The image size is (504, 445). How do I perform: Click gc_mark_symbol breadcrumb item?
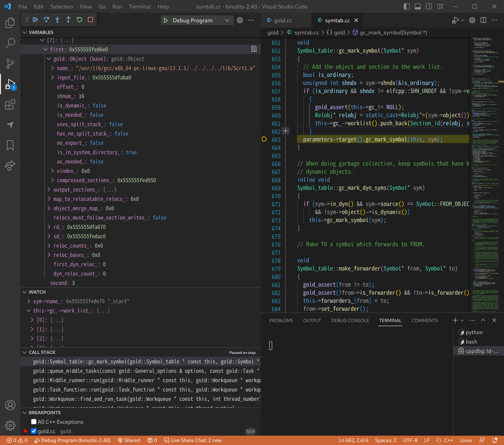[390, 32]
